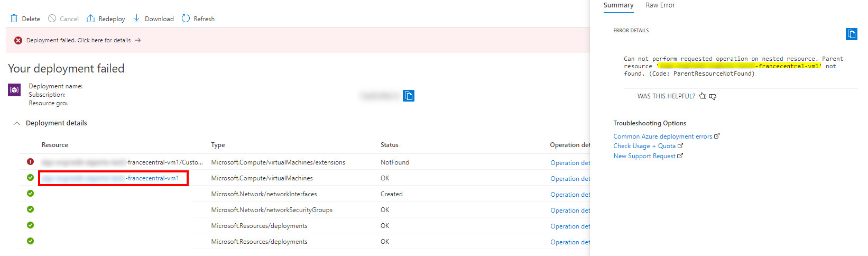Open Operation details for the networkInterfaces row
This screenshot has width=868, height=256.
click(x=570, y=195)
